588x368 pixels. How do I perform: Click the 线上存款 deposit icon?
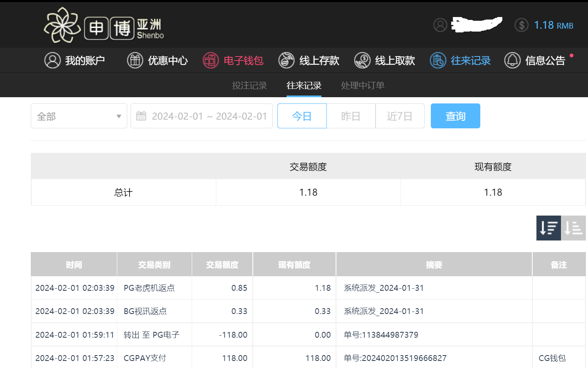[x=287, y=60]
